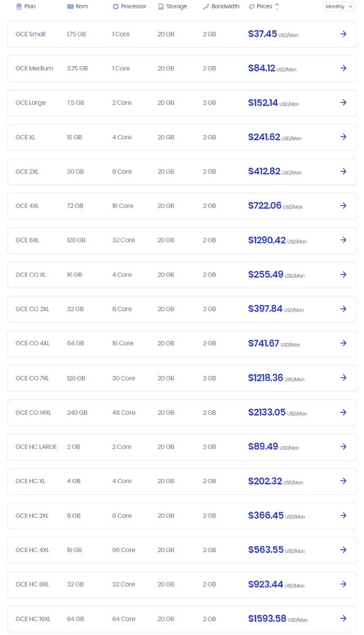Image resolution: width=364 pixels, height=635 pixels.
Task: Click the $37.45 price value
Action: [262, 34]
